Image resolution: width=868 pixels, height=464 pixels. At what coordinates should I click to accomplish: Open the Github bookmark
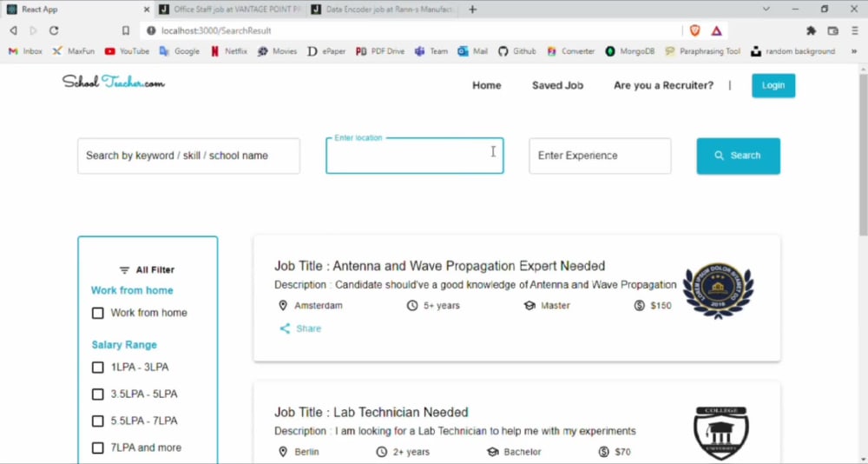click(517, 51)
